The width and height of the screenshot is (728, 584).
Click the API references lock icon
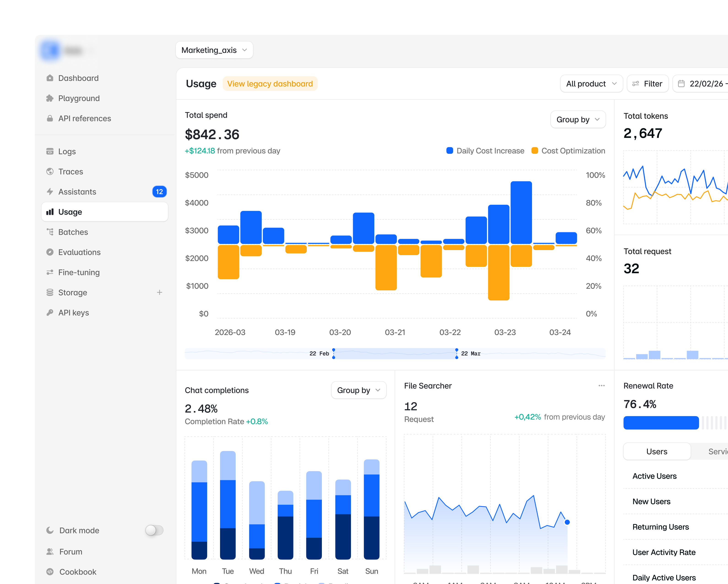coord(50,119)
